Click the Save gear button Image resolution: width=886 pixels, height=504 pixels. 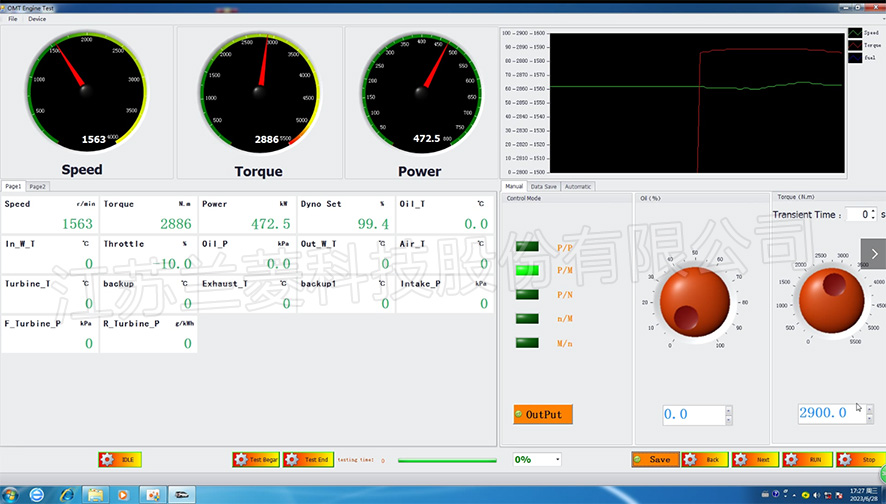(655, 459)
